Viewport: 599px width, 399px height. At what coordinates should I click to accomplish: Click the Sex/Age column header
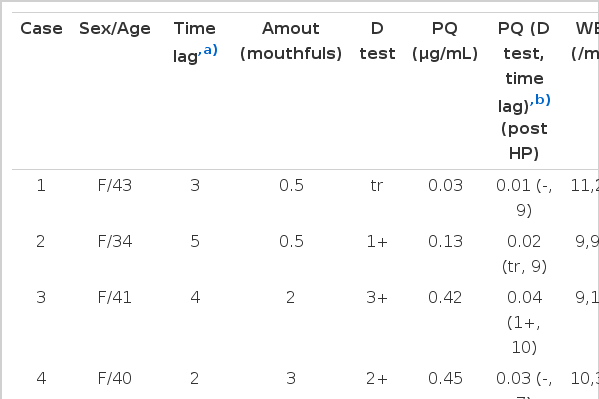pos(115,29)
